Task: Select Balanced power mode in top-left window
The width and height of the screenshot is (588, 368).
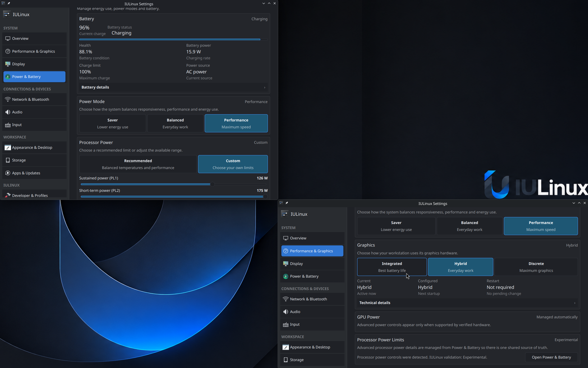Action: click(175, 124)
